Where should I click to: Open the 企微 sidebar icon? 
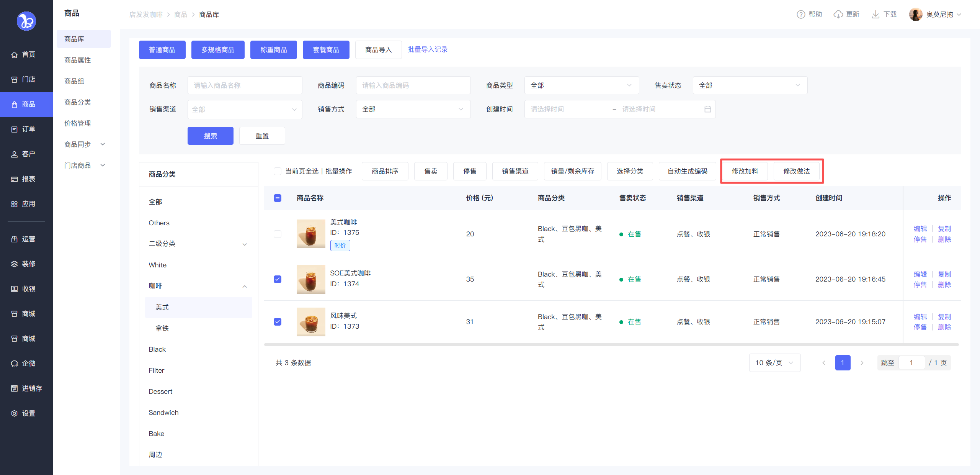click(x=15, y=364)
